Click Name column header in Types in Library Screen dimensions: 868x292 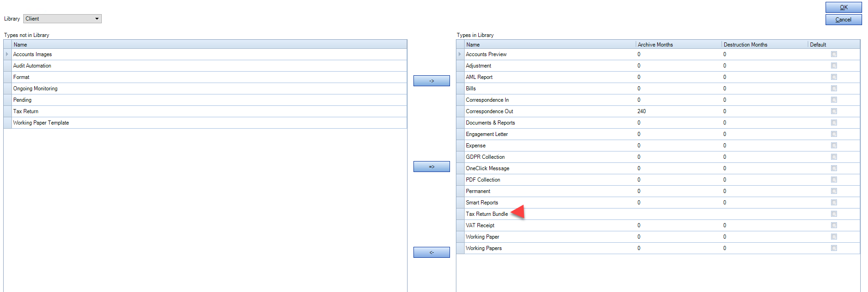coord(550,44)
